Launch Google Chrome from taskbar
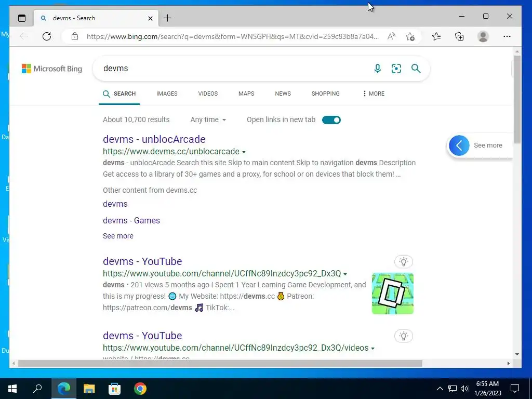The image size is (532, 399). pos(140,389)
